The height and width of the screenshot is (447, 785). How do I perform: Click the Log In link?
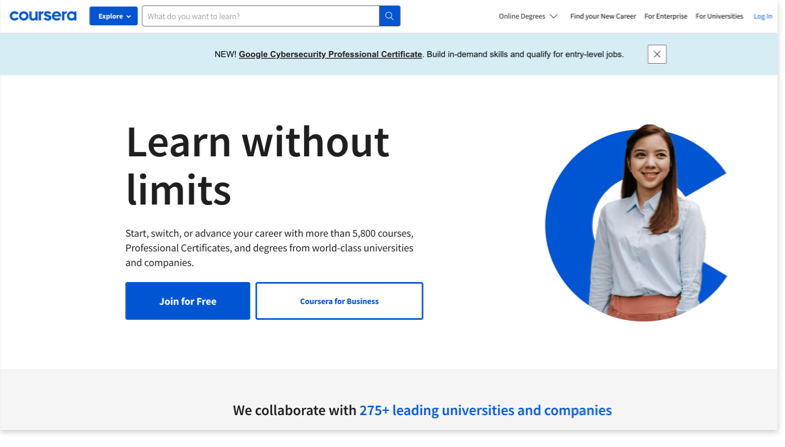(x=762, y=16)
